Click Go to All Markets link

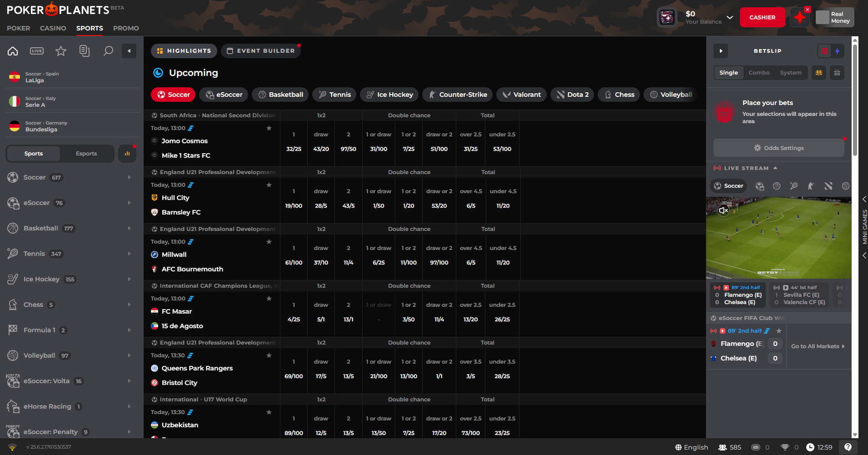(x=817, y=346)
